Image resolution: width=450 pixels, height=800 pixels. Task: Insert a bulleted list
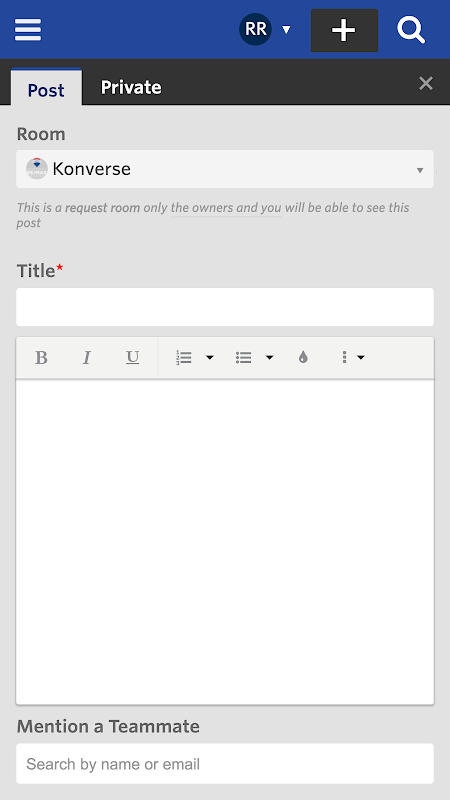tap(243, 358)
